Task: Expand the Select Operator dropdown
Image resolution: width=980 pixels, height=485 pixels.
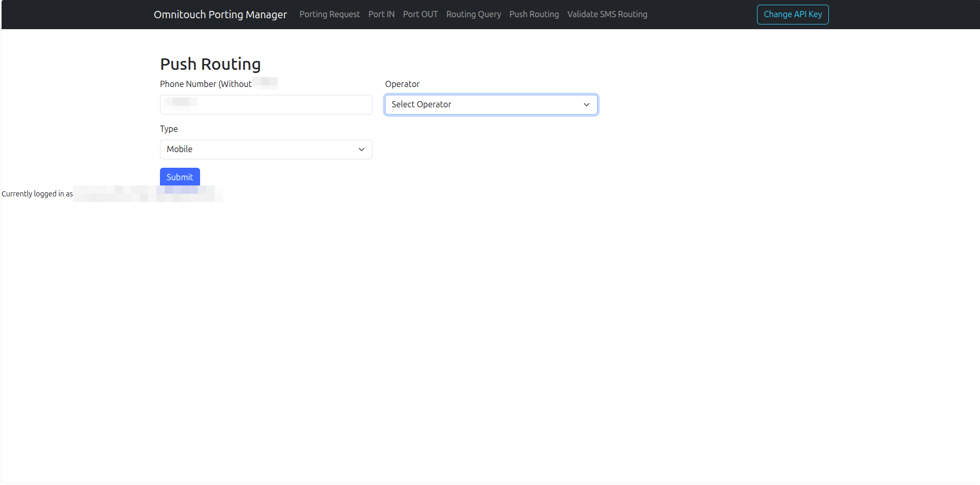Action: point(491,105)
